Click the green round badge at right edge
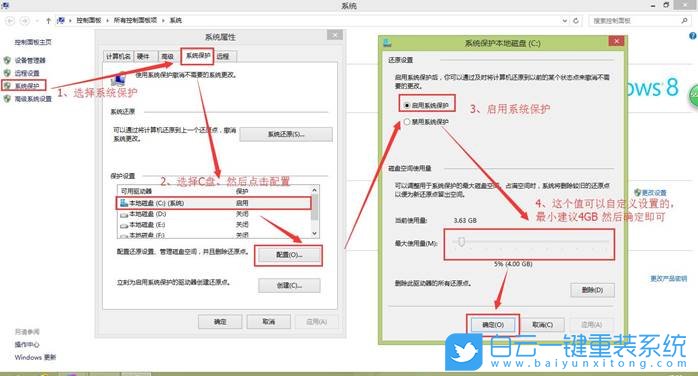The height and width of the screenshot is (376, 698). coord(694,96)
